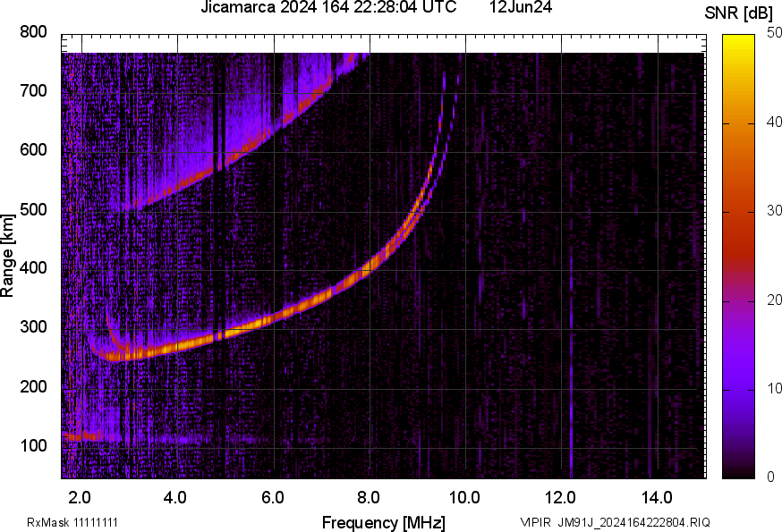
Task: Click the colorbar 10 dB label
Action: 774,388
